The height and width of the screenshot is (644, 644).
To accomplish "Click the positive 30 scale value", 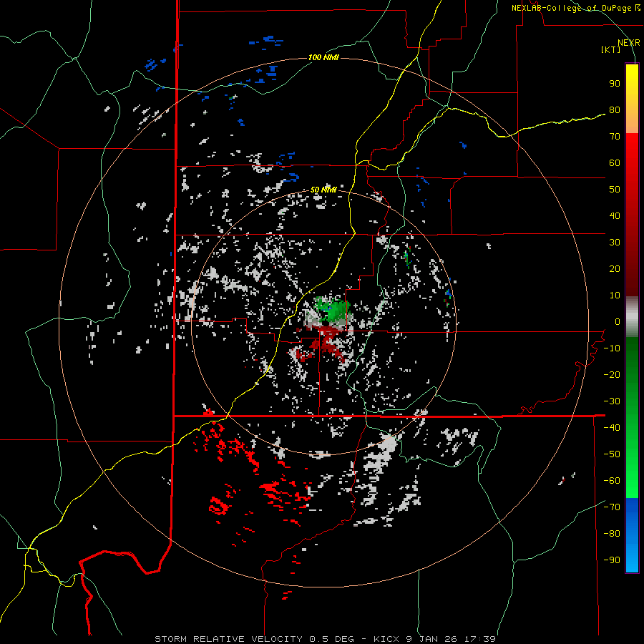I will pos(615,243).
